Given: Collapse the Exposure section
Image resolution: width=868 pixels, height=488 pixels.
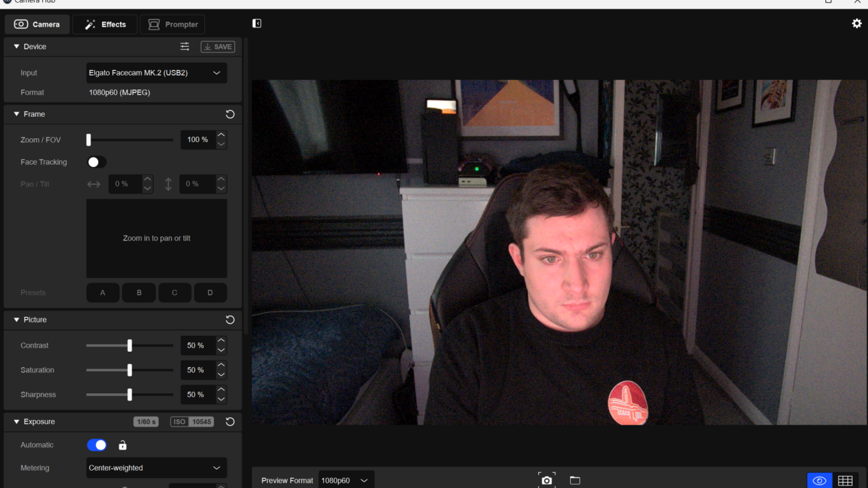Looking at the screenshot, I should click(x=17, y=422).
